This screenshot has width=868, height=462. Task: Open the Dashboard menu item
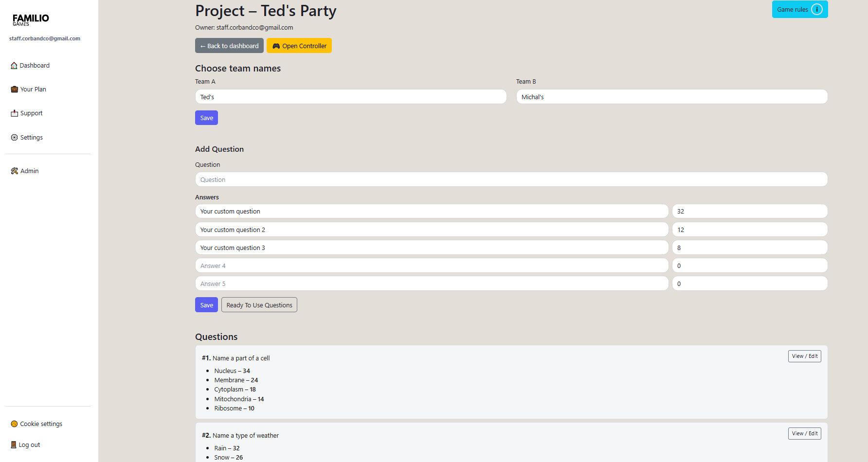coord(30,66)
